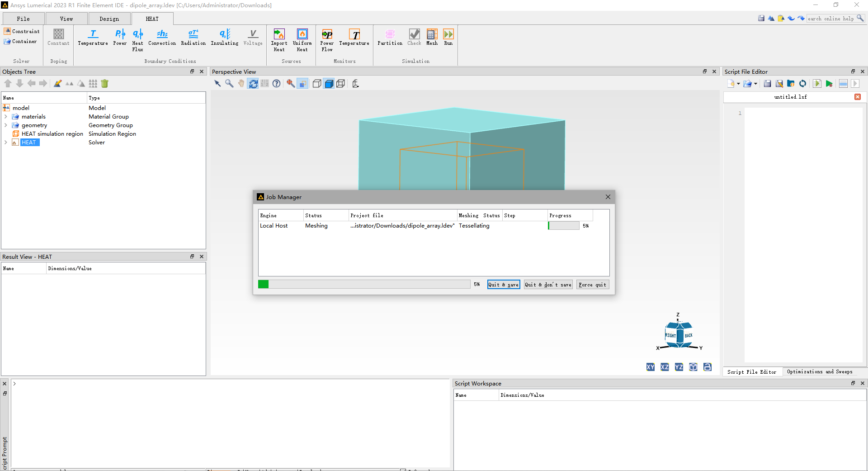Viewport: 868px width, 471px height.
Task: Click the edit object pencil icon
Action: [57, 83]
